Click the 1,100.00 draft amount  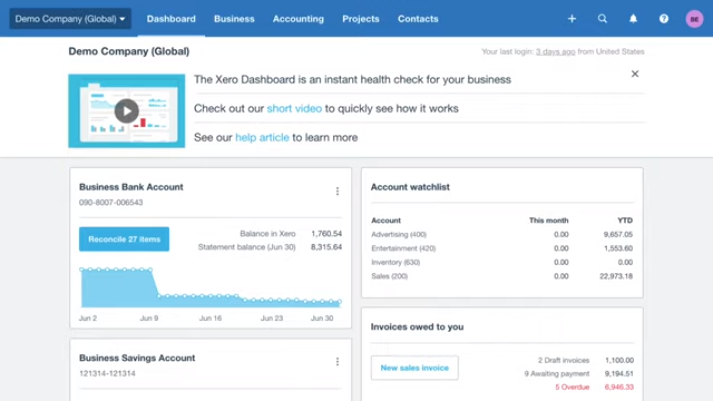[x=619, y=360]
